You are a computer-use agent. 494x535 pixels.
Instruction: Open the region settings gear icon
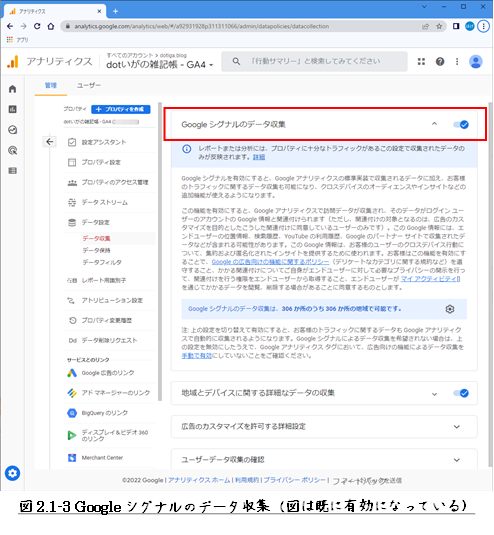pos(450,309)
